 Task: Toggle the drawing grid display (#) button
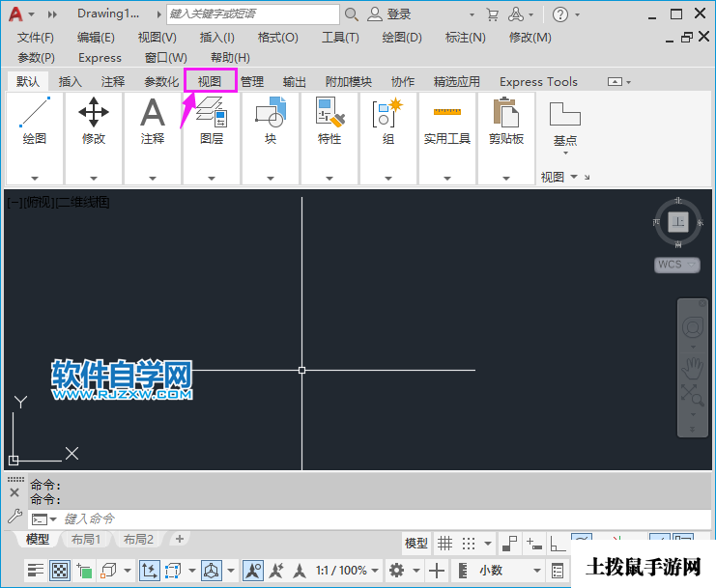[x=444, y=544]
